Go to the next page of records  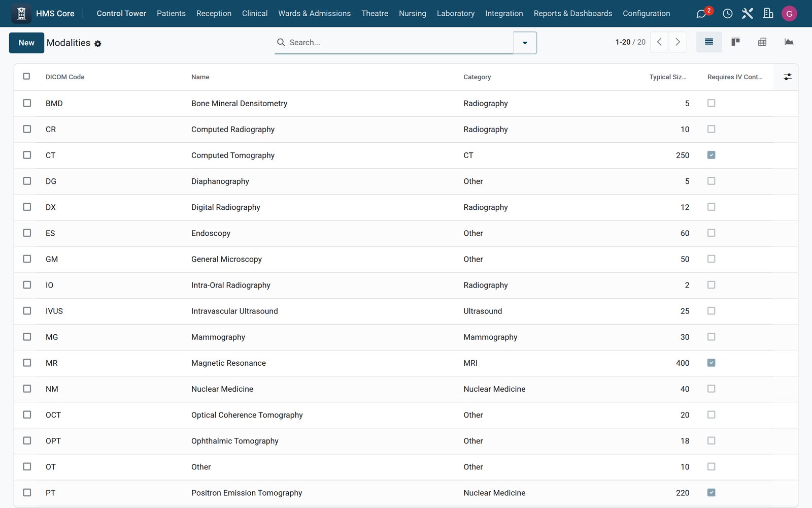pyautogui.click(x=678, y=42)
